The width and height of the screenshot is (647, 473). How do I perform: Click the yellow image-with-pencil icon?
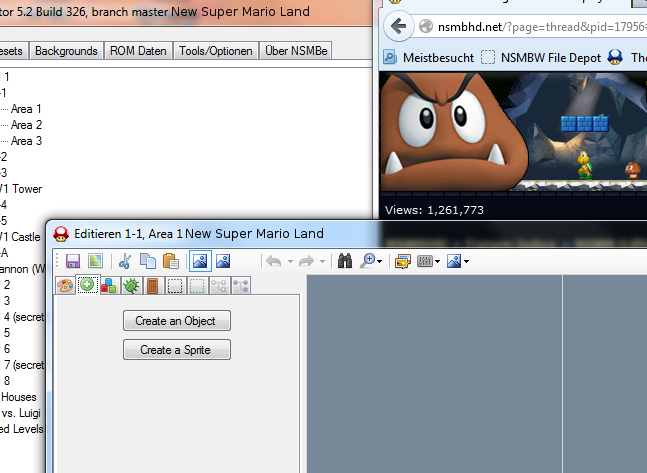[403, 261]
